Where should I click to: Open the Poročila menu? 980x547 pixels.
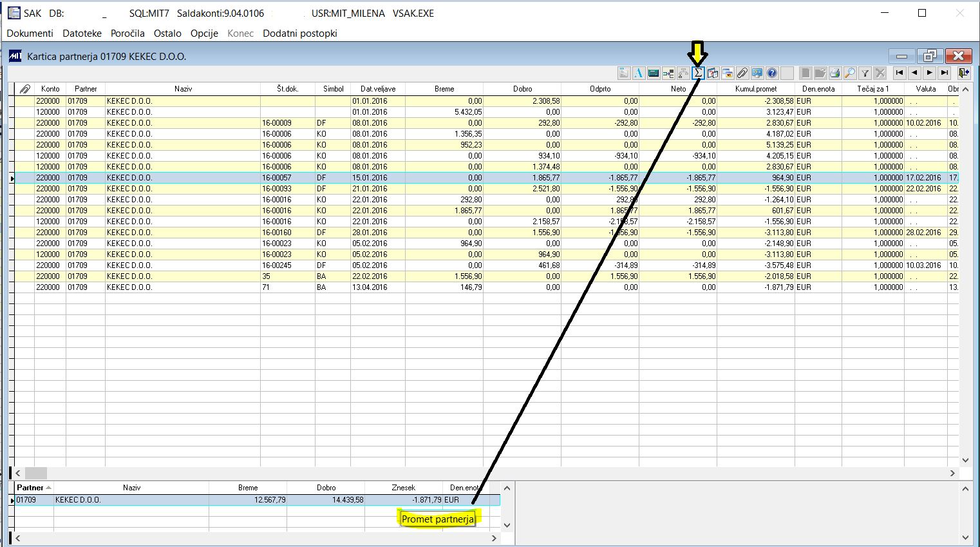coord(127,33)
